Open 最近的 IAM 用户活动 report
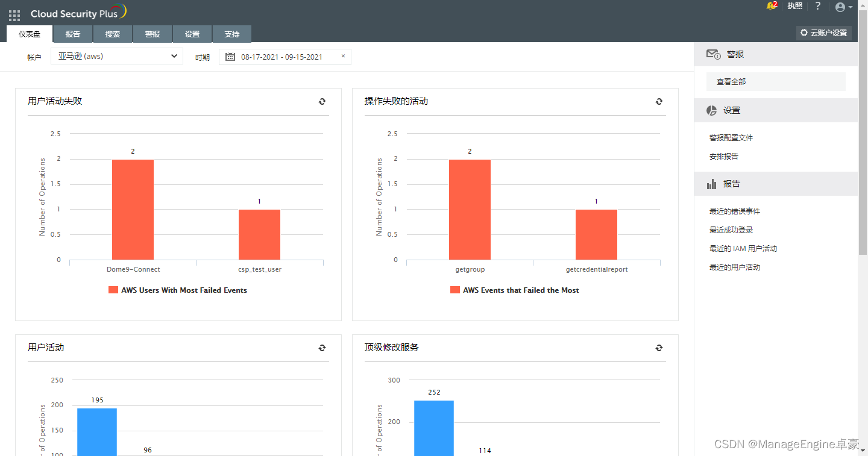 pos(743,249)
